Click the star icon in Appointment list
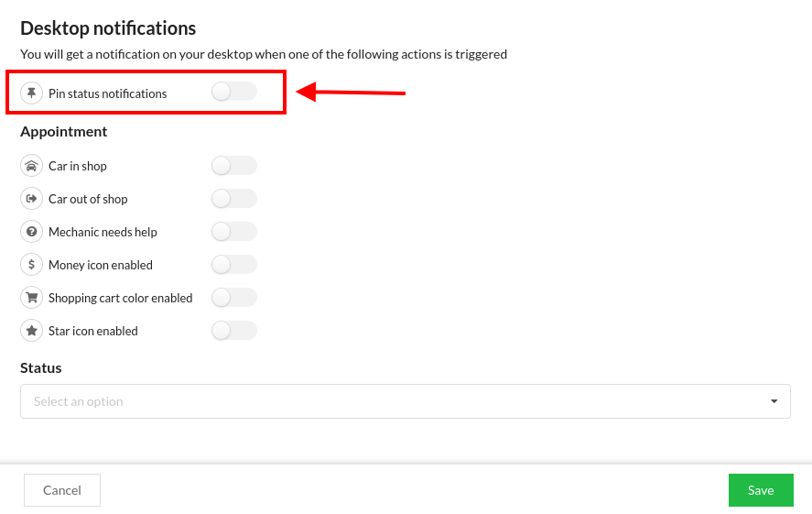Image resolution: width=812 pixels, height=514 pixels. (32, 331)
